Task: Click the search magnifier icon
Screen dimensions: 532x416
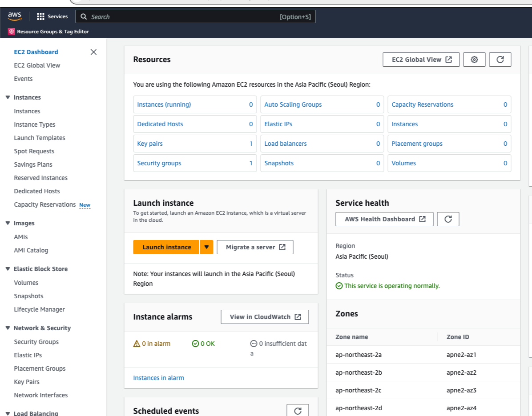Action: tap(84, 16)
